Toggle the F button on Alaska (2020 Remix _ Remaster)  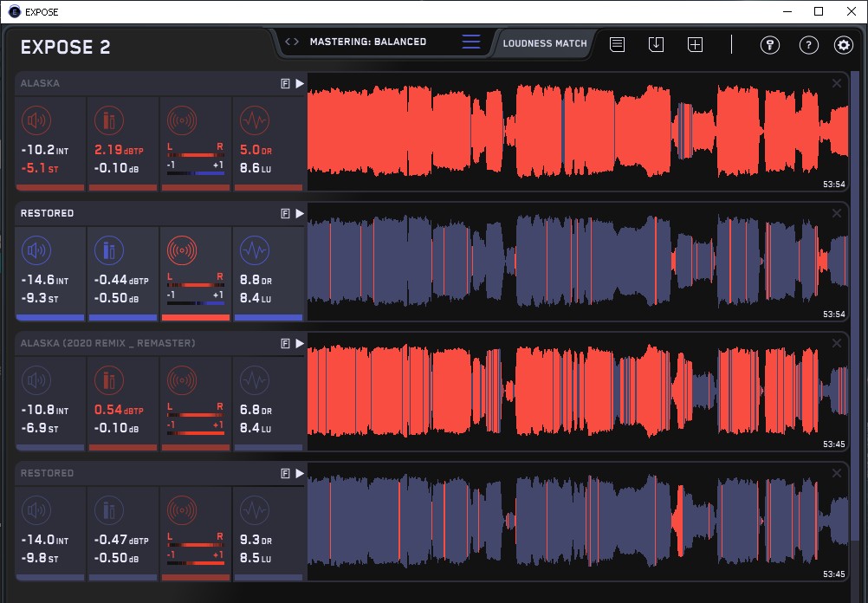(285, 343)
